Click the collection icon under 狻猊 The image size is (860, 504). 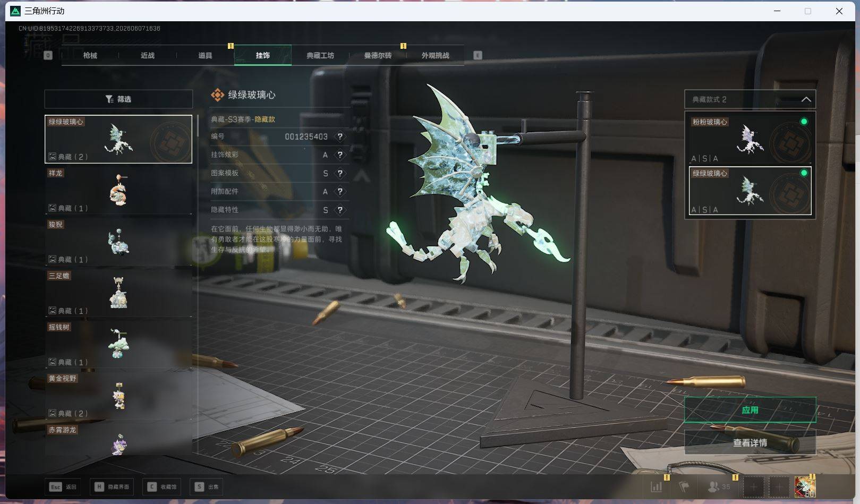point(53,260)
